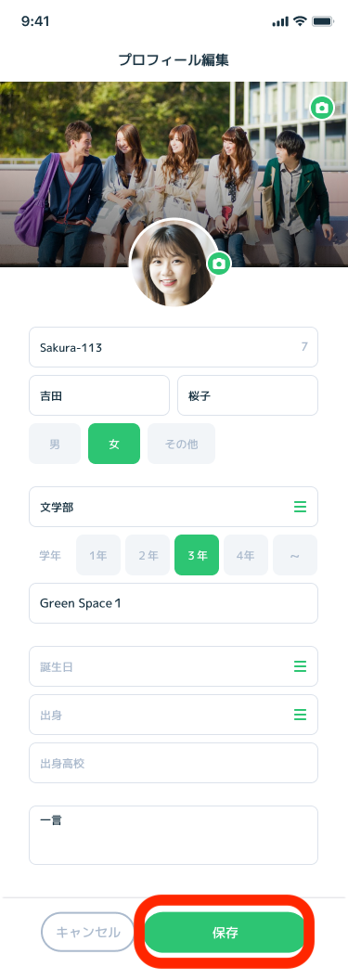Tap the round profile avatar photo
Viewport: 348px width, 980px height.
[x=173, y=264]
